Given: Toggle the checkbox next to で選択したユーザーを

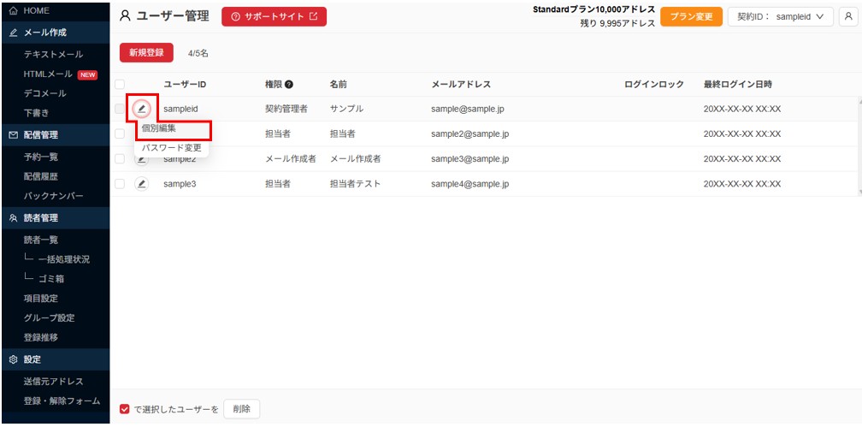Looking at the screenshot, I should [x=126, y=409].
